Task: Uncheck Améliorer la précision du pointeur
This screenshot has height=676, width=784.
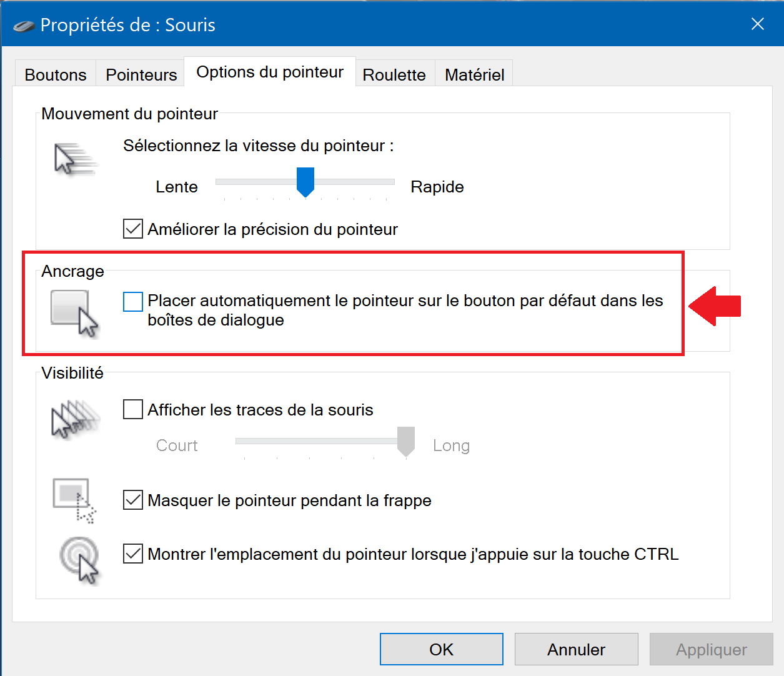Action: (x=132, y=229)
